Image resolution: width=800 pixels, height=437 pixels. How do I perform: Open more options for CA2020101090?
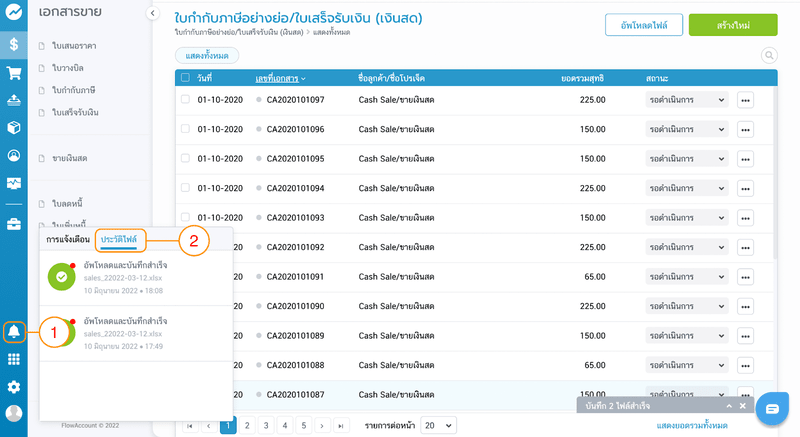click(x=745, y=306)
